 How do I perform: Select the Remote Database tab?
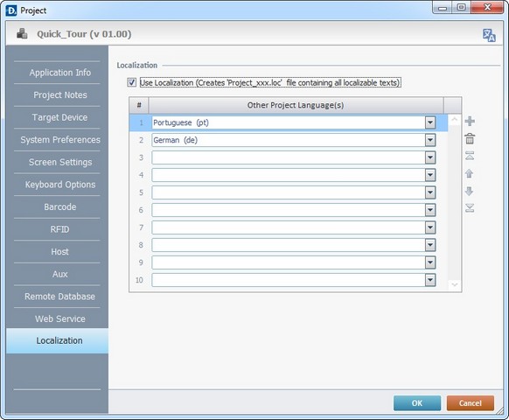(x=60, y=297)
